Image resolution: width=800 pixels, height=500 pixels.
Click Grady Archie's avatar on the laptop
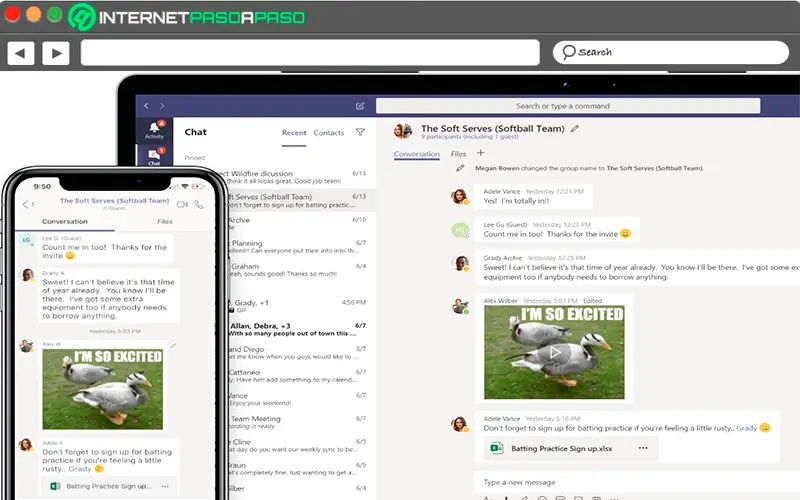pyautogui.click(x=460, y=264)
